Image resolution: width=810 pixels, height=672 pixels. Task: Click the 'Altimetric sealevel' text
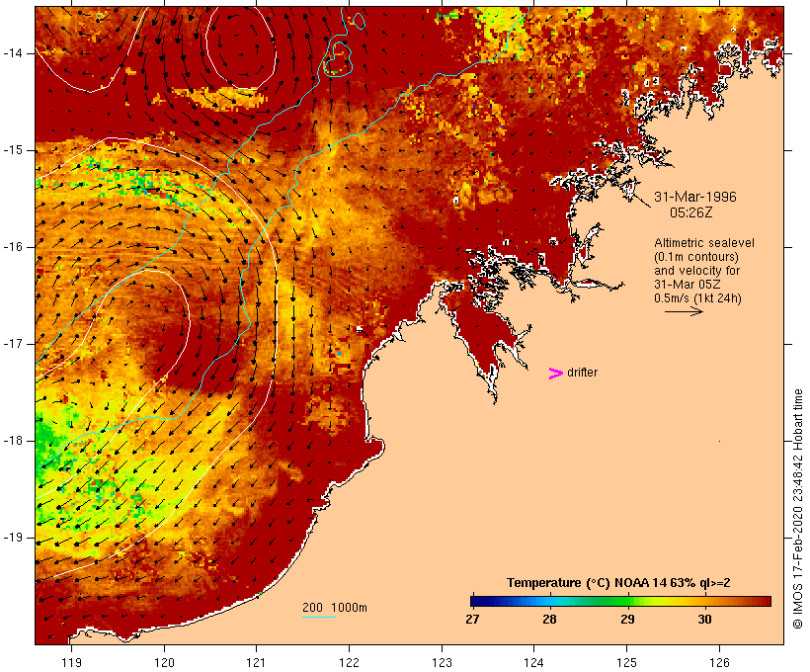point(704,243)
